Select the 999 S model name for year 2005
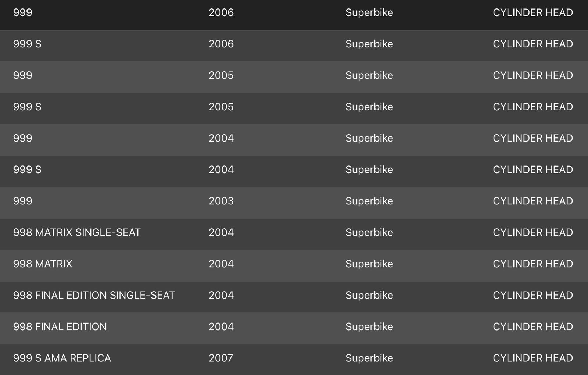The height and width of the screenshot is (375, 588). pyautogui.click(x=27, y=107)
